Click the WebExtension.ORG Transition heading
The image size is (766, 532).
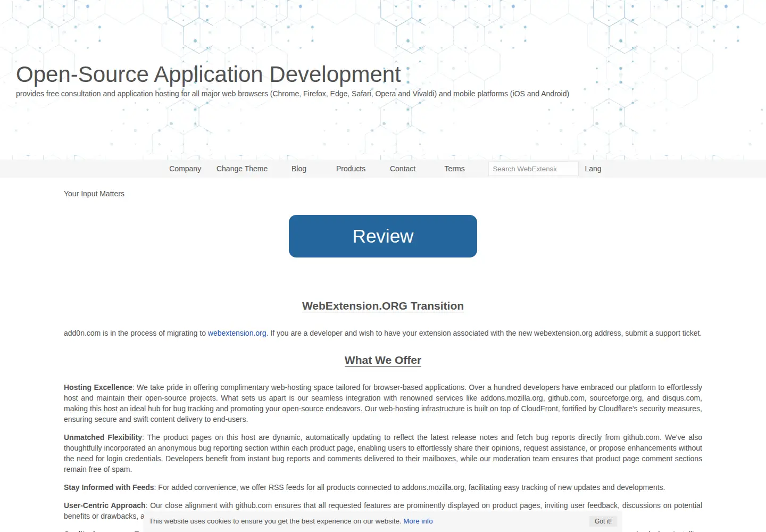[383, 306]
